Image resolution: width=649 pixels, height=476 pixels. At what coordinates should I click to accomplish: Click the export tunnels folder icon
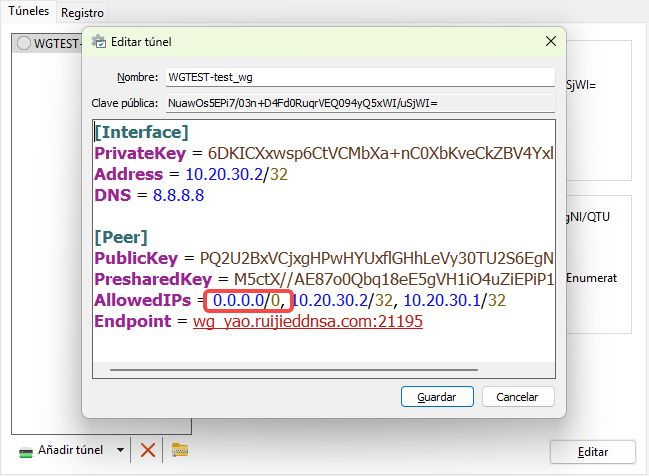(x=180, y=450)
